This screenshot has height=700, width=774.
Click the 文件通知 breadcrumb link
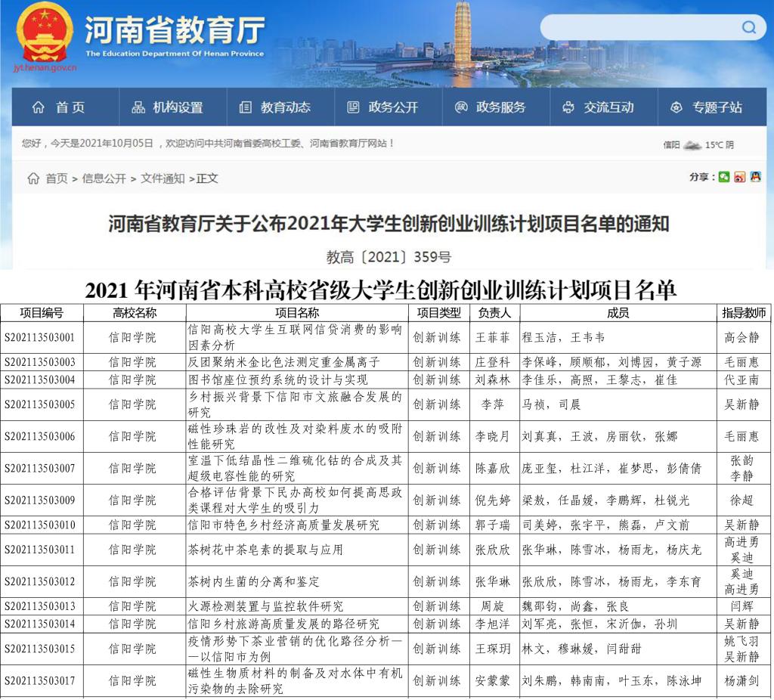(x=163, y=178)
